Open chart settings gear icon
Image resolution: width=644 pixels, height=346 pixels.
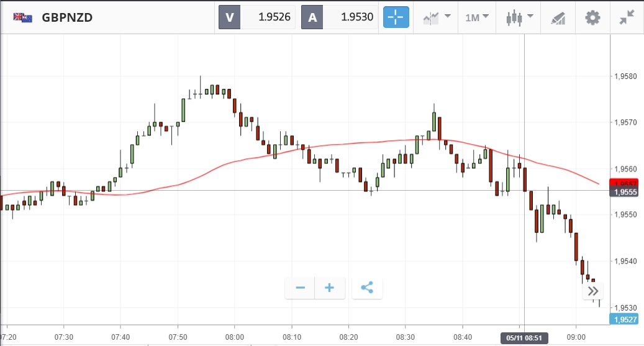tap(593, 17)
